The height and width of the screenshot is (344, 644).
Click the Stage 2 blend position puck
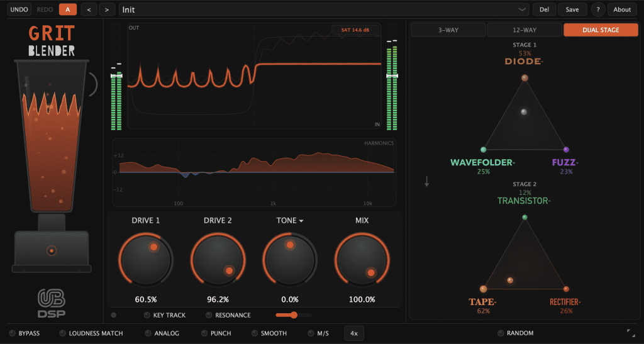point(510,280)
